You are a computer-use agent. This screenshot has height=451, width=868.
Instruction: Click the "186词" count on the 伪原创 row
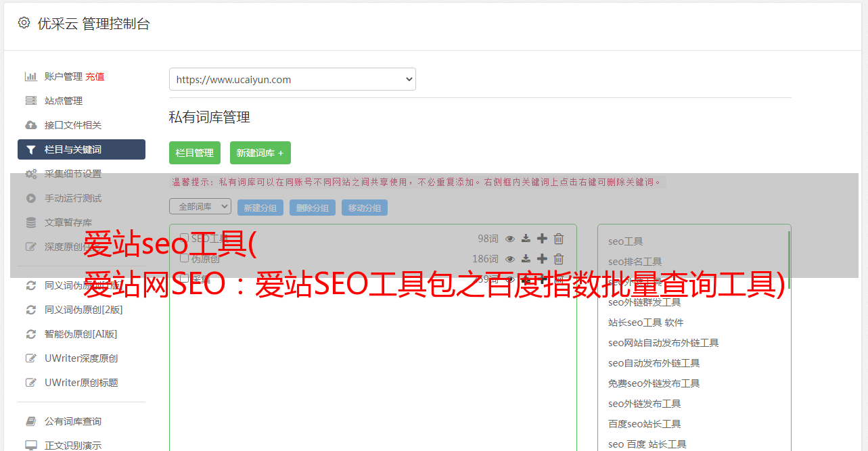click(485, 259)
